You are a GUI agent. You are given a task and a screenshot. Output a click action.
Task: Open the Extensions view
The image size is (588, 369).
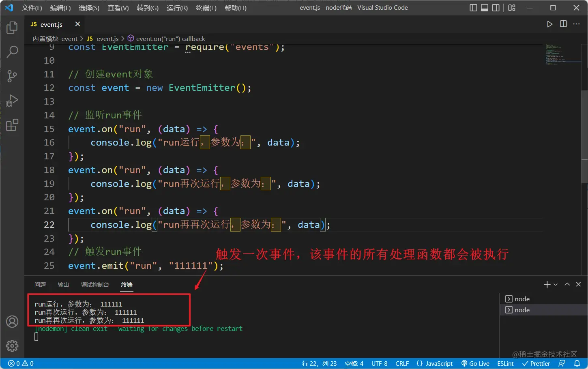(12, 125)
